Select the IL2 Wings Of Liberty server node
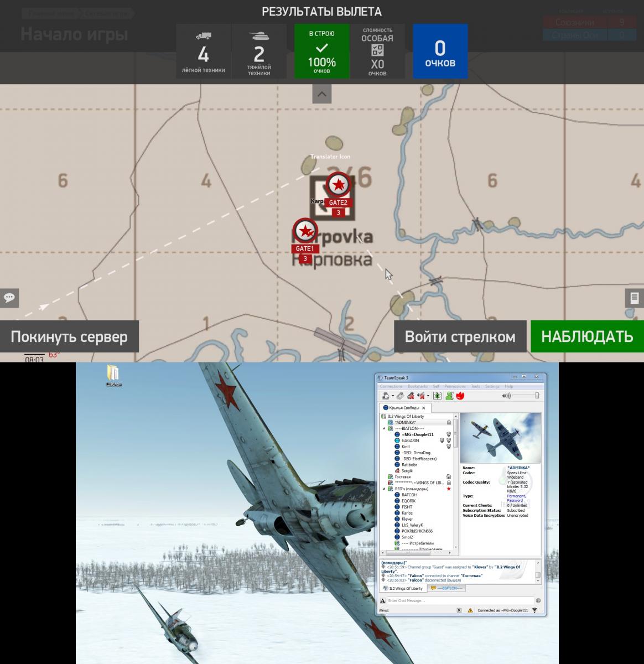 406,416
